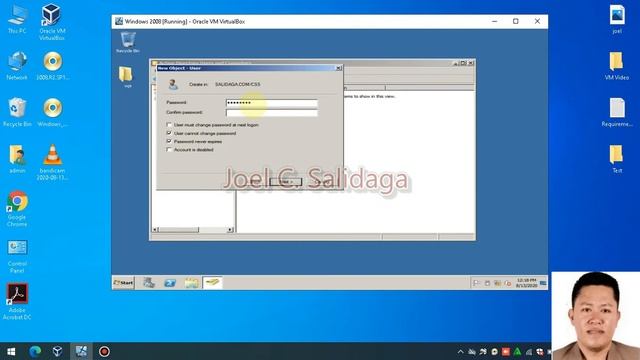Click VirtualBox cube icon on host taskbar
The image size is (640, 360).
click(57, 351)
